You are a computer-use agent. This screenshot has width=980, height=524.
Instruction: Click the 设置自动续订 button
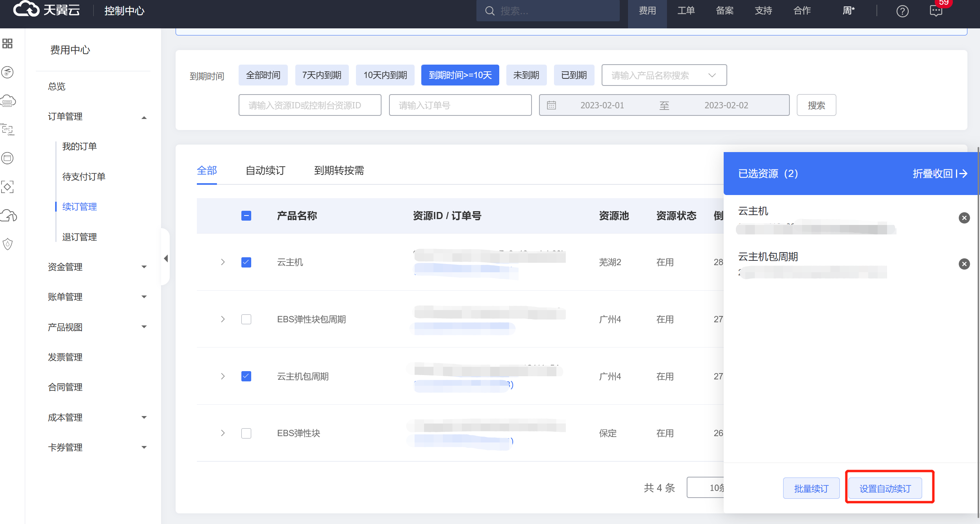(x=885, y=489)
